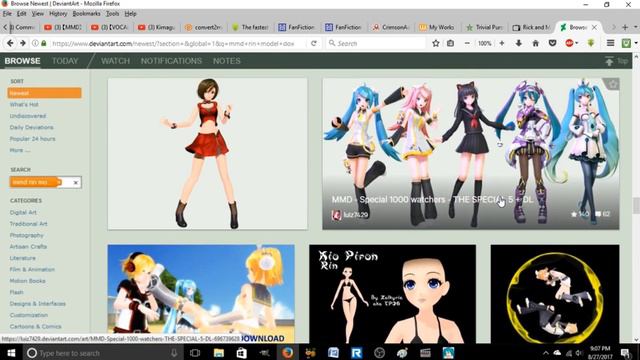This screenshot has width=640, height=360.
Task: Browse the Traditional Art category
Action: 29,224
